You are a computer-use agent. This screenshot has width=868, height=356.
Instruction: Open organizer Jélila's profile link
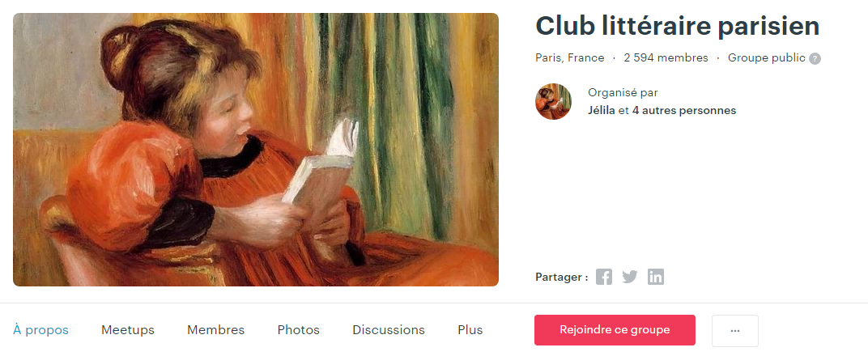[601, 111]
